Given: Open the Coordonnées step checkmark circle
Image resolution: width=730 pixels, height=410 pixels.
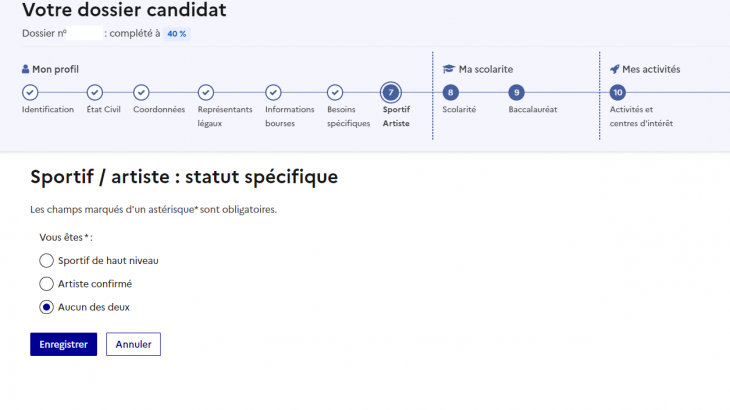Looking at the screenshot, I should click(141, 92).
